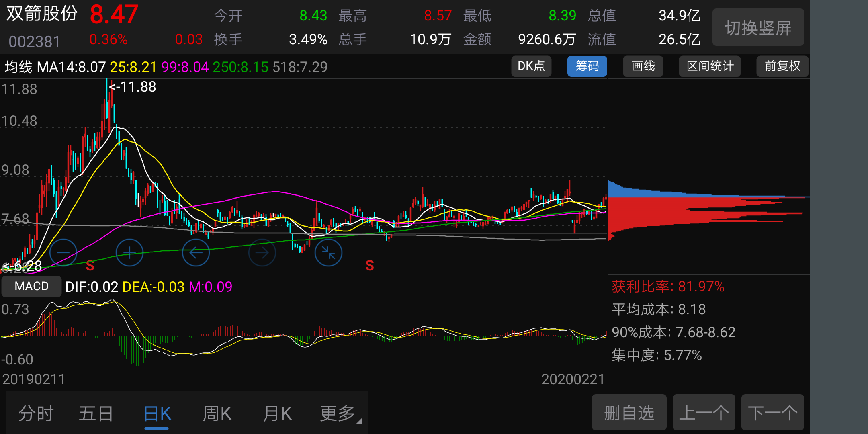The image size is (868, 434).
Task: Click the 删自选 button
Action: coord(629,412)
